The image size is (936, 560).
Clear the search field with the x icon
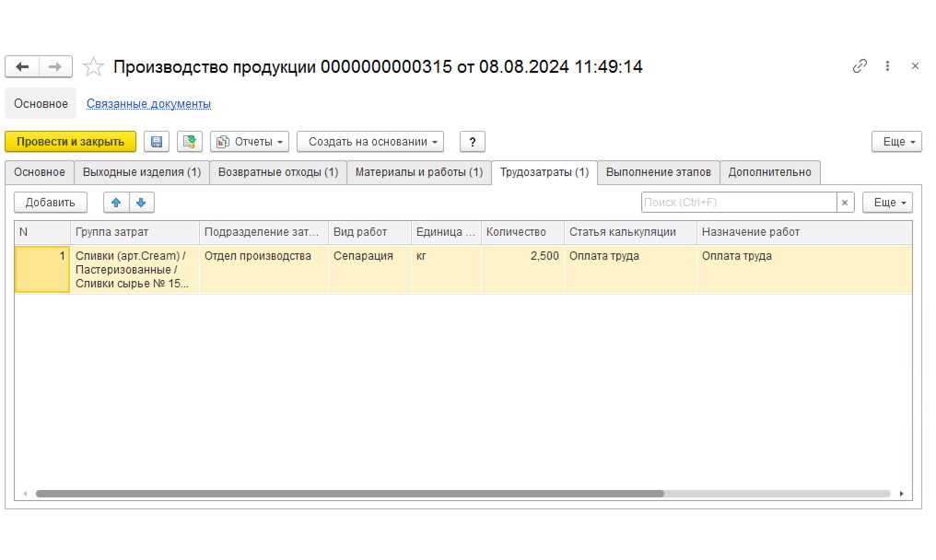tap(845, 203)
